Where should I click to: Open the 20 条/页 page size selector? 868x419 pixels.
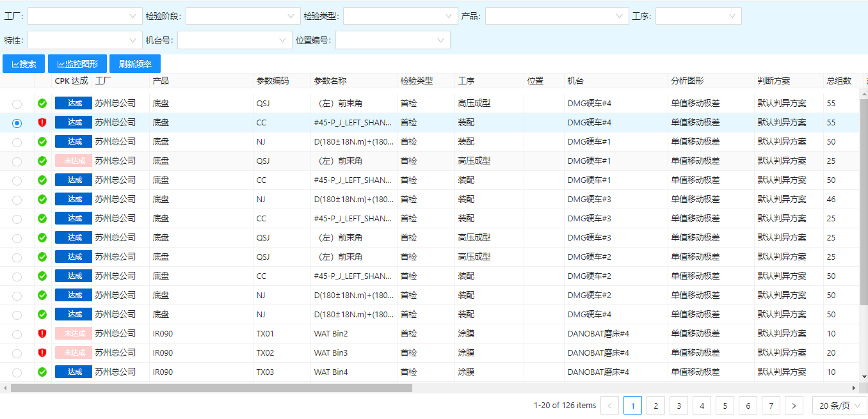point(839,406)
